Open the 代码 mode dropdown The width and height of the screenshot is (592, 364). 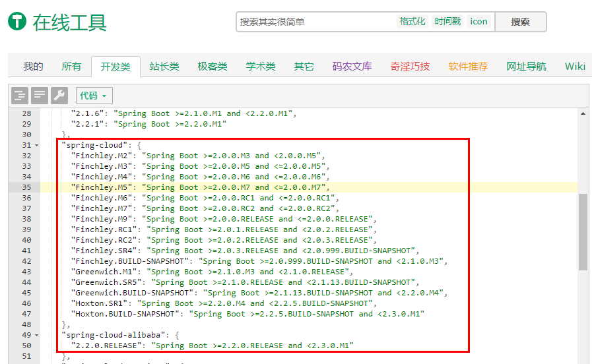(94, 96)
